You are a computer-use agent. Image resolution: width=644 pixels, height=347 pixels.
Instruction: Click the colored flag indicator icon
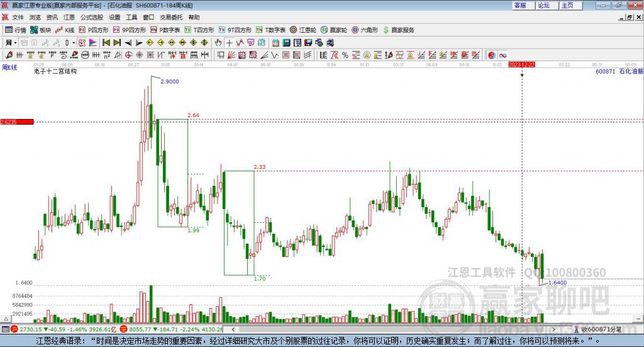click(x=93, y=43)
